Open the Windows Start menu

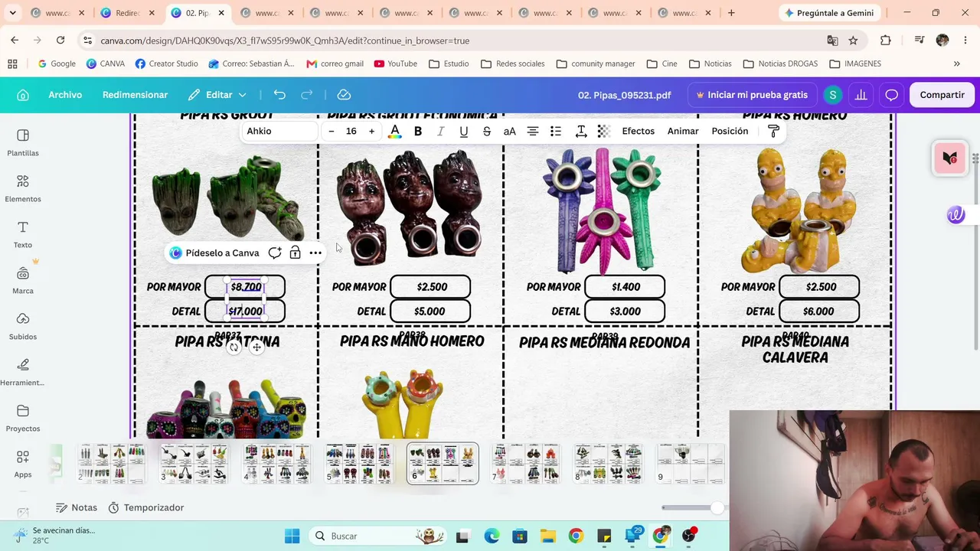292,536
